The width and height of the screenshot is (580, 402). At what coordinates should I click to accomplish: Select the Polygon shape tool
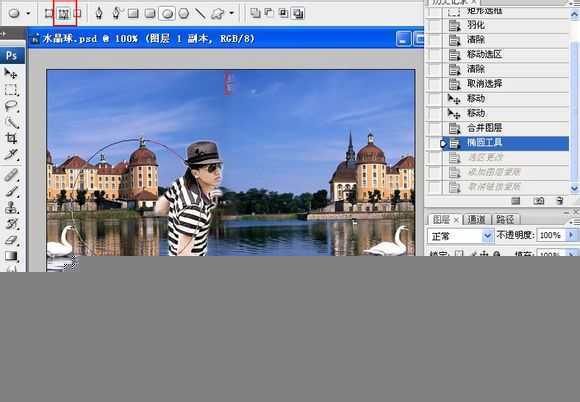[183, 14]
